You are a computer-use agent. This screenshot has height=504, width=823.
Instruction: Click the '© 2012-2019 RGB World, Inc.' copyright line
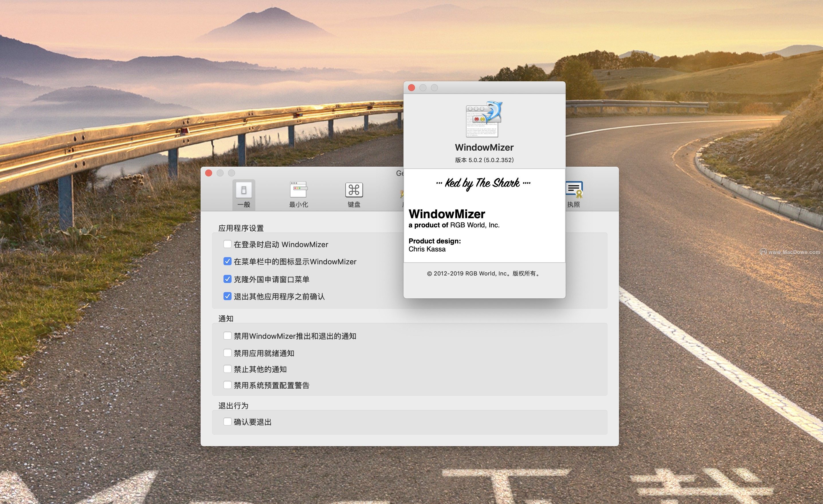point(484,273)
